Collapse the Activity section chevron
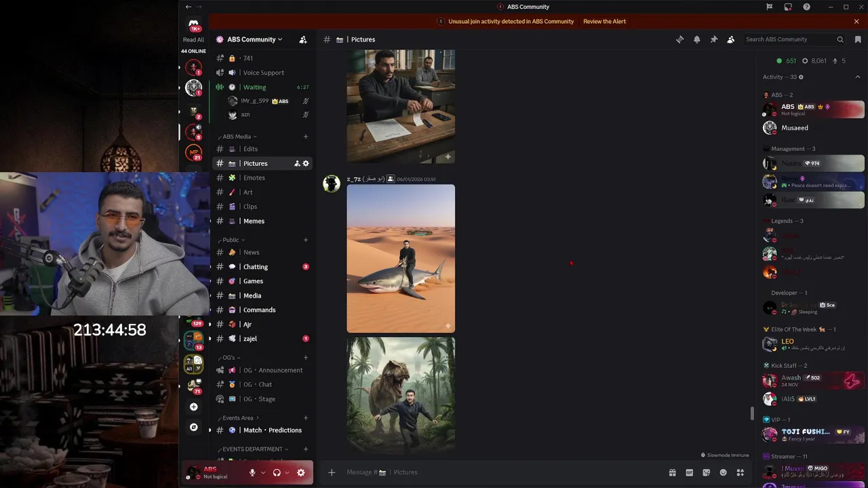This screenshot has height=488, width=868. click(x=858, y=77)
